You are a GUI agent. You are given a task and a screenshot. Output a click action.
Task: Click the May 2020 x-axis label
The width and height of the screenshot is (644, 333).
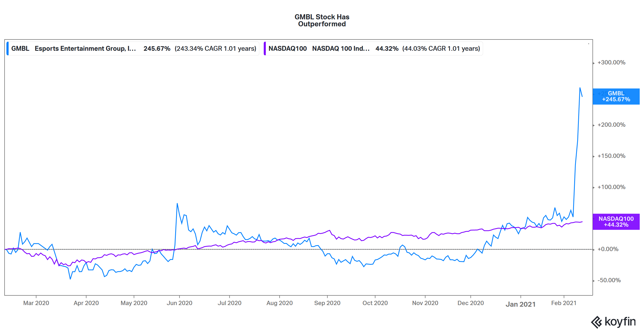point(134,303)
